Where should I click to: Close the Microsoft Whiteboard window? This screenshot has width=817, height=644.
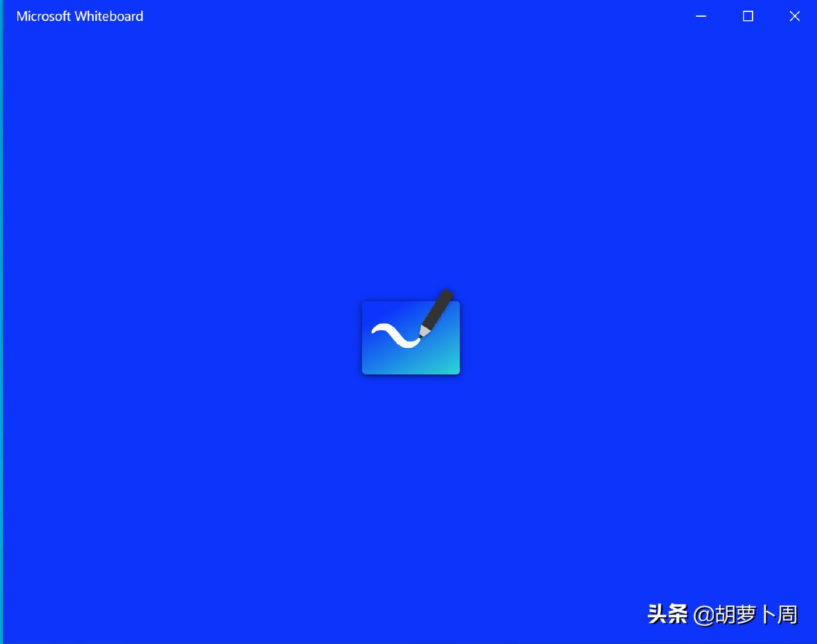[x=794, y=16]
